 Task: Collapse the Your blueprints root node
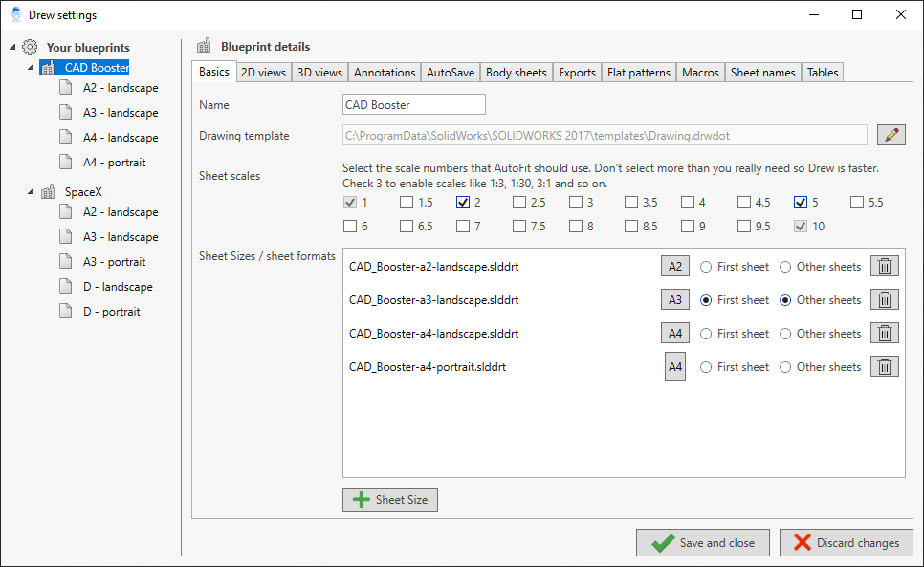point(11,47)
